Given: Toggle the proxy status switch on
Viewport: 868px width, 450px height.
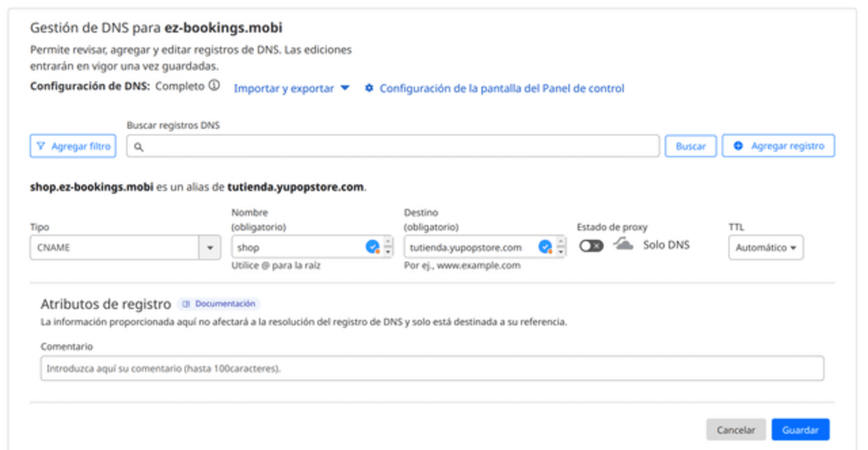Looking at the screenshot, I should click(x=591, y=246).
